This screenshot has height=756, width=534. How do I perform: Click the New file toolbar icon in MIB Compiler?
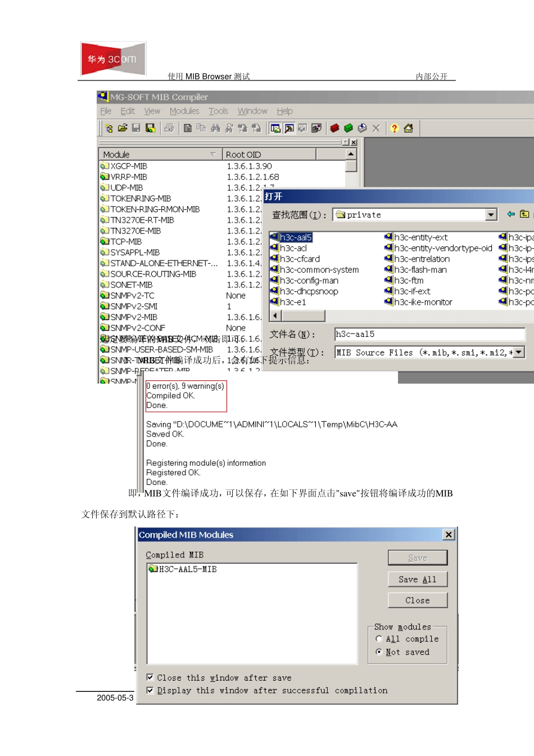point(109,128)
